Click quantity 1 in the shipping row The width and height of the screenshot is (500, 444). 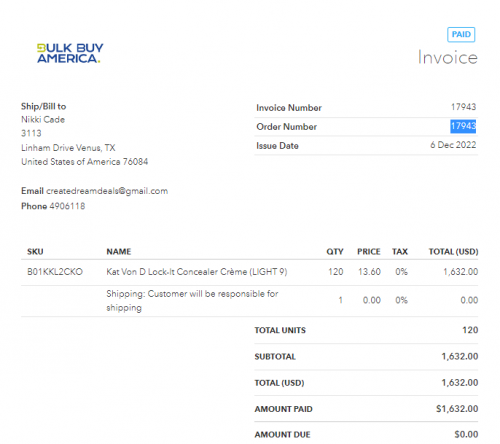pos(340,300)
